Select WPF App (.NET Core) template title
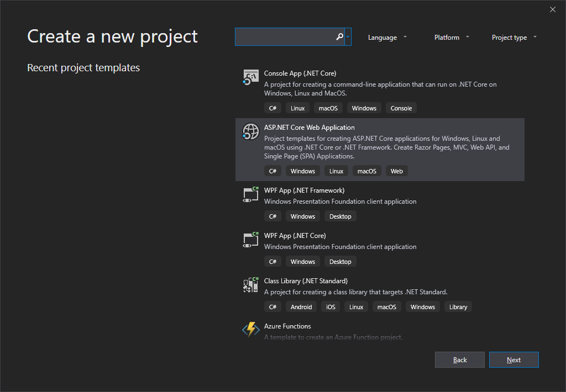566x392 pixels. (295, 236)
